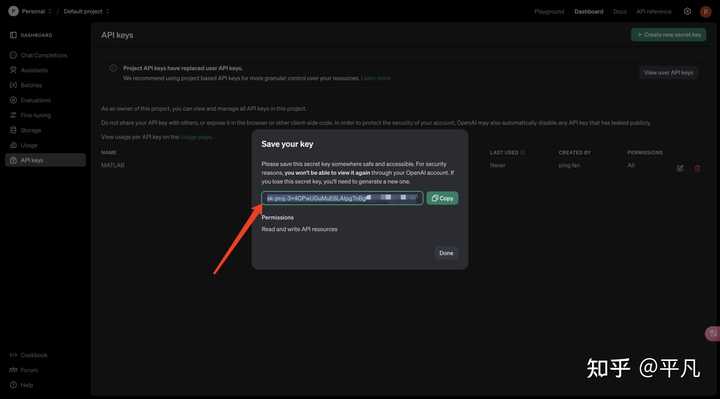Switch to the API reference tab
Viewport: 720px width, 399px height.
tap(654, 11)
